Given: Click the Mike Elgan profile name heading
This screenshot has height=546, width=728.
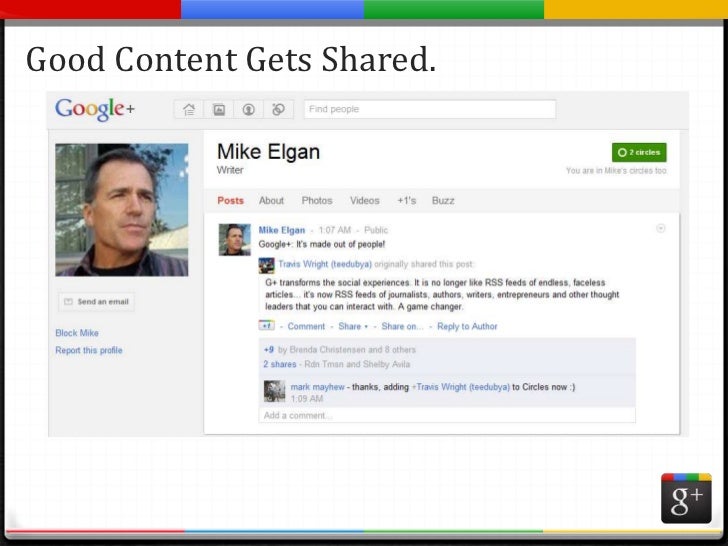Looking at the screenshot, I should click(268, 152).
